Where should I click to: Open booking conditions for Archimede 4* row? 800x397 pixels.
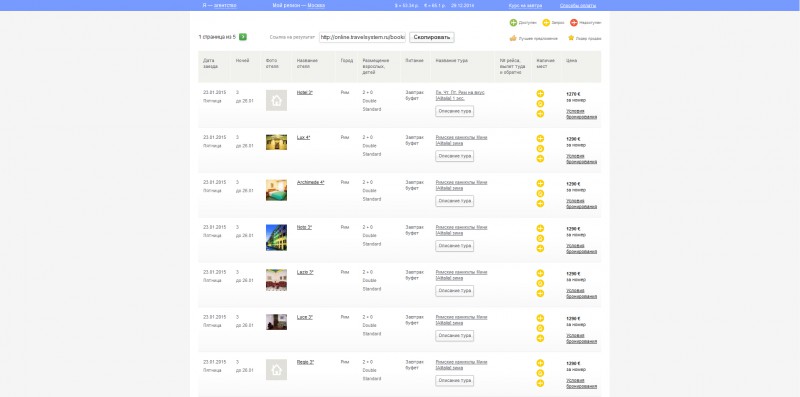[582, 204]
